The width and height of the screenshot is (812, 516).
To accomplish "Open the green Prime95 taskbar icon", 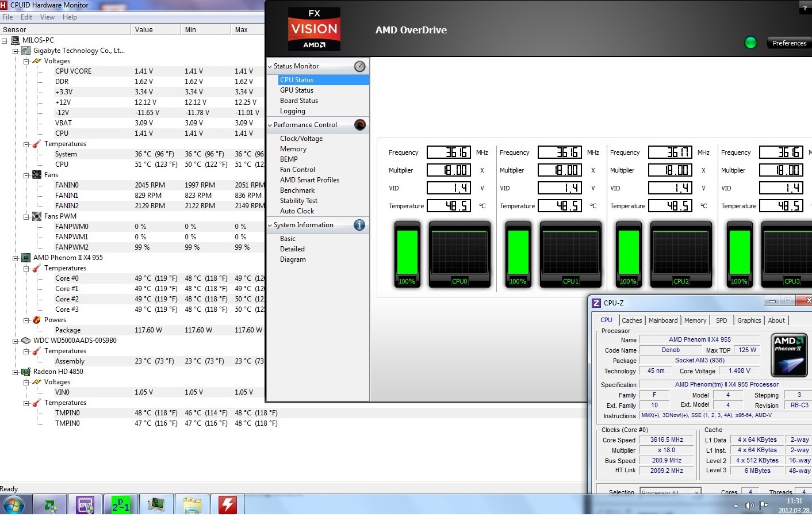I will pos(121,505).
